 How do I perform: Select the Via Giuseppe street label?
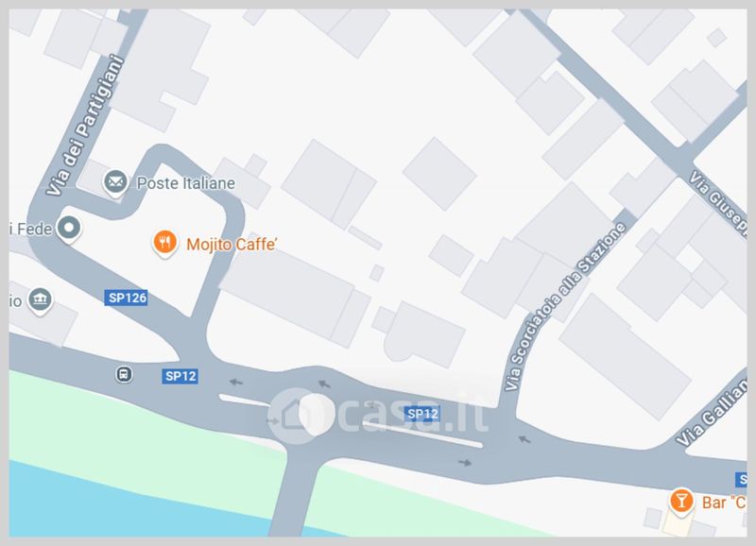(718, 203)
